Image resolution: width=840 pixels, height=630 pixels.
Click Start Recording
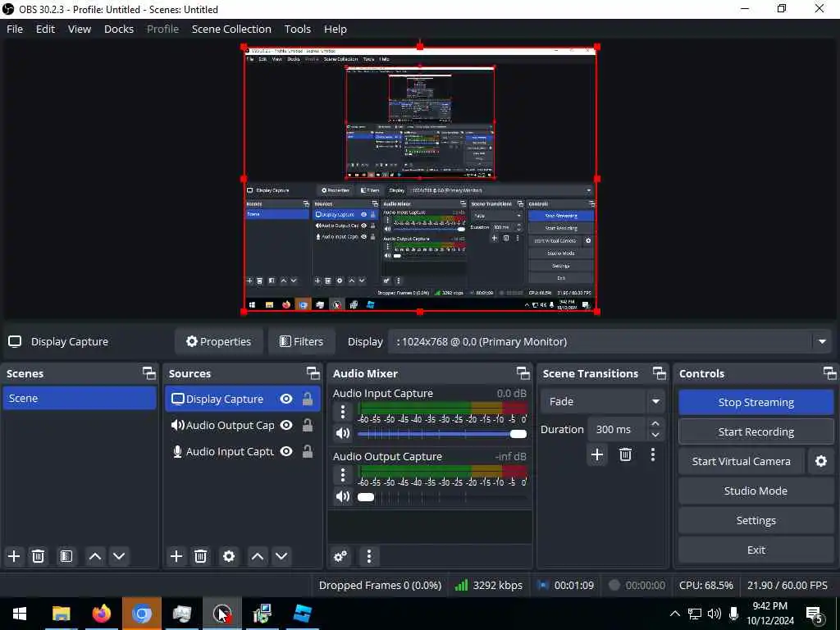tap(756, 431)
